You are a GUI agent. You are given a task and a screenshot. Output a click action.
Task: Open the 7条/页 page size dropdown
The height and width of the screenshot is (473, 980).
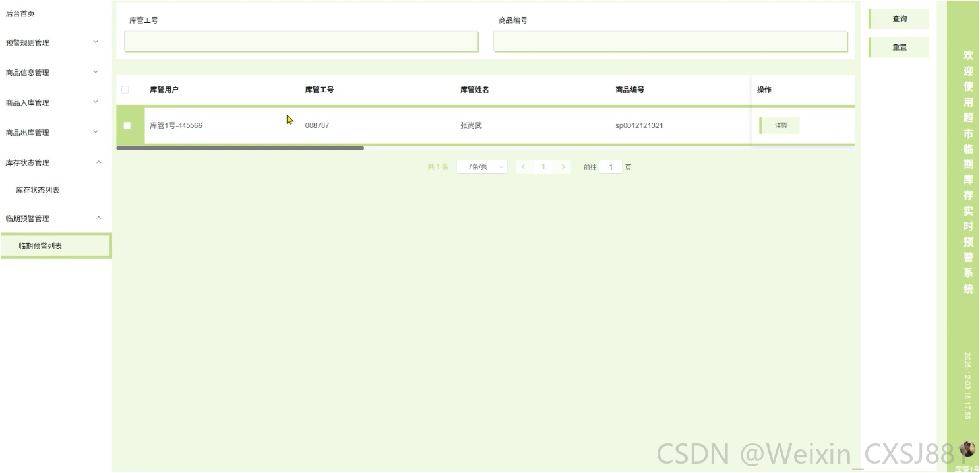click(482, 167)
